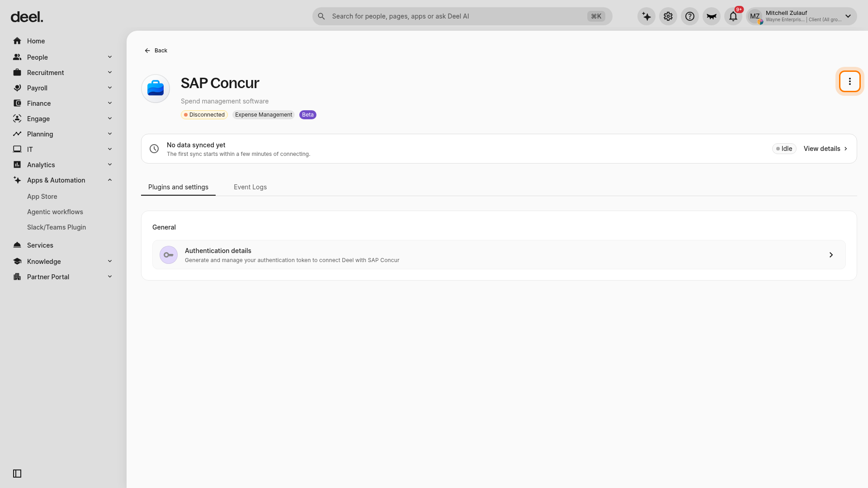868x488 pixels.
Task: Click the People group icon
Action: (17, 57)
